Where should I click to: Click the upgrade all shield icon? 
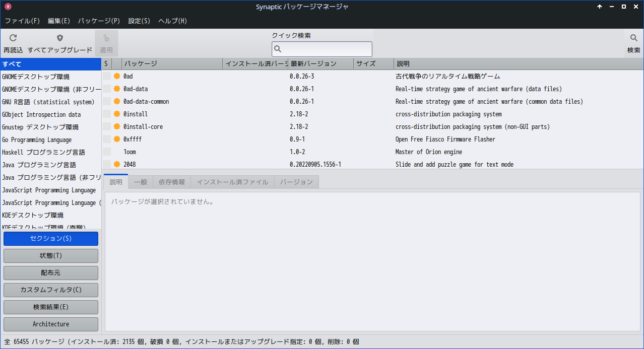(x=60, y=38)
